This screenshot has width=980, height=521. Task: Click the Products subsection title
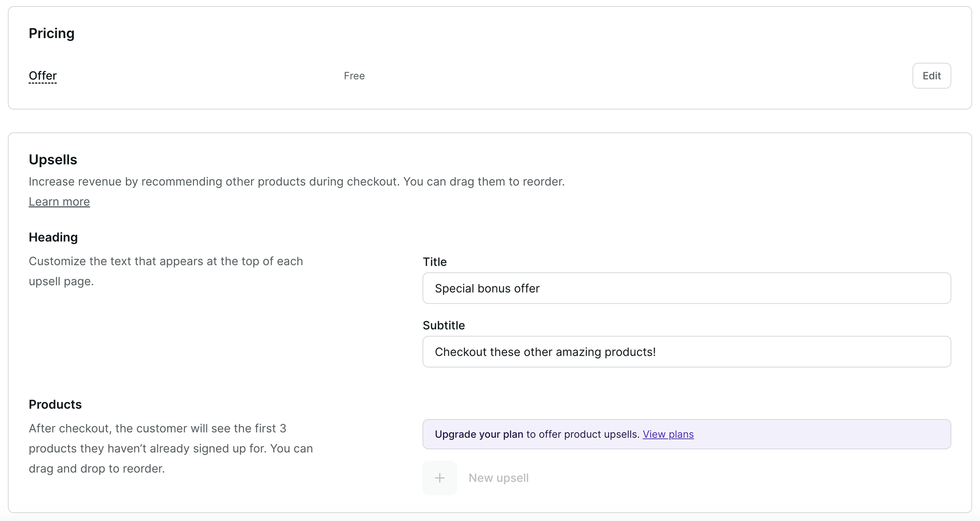click(x=55, y=404)
